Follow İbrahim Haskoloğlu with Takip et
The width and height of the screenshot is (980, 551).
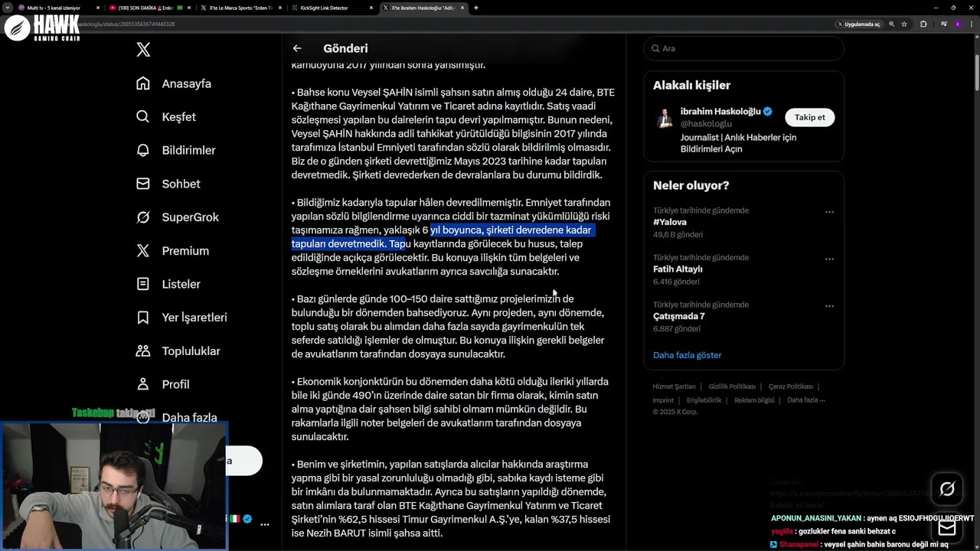809,117
